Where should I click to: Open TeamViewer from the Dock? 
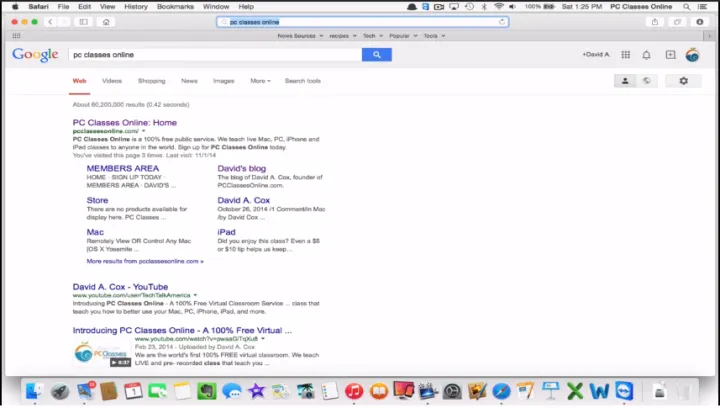(x=624, y=391)
